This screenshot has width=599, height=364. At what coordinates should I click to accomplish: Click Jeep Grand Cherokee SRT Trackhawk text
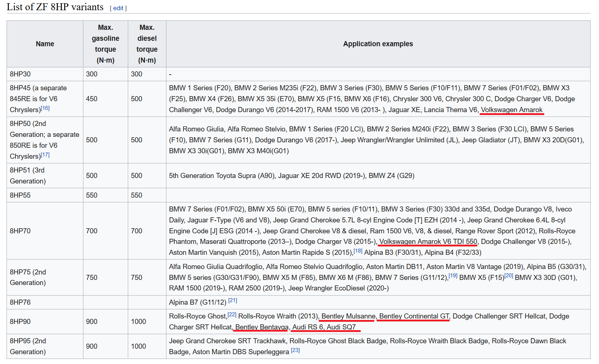pos(228,341)
